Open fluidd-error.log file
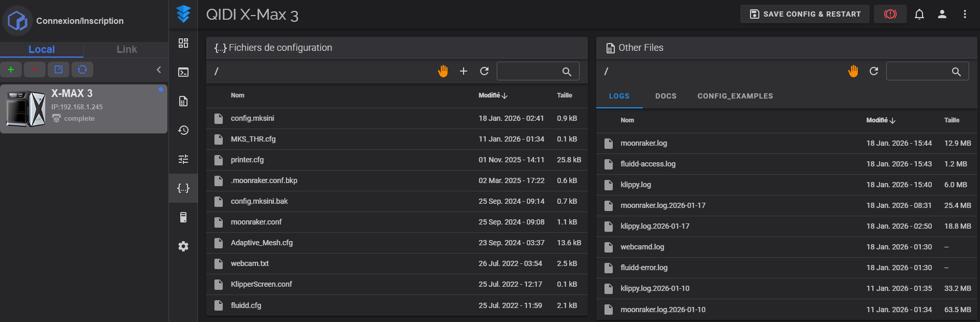The width and height of the screenshot is (980, 322). (x=787, y=268)
